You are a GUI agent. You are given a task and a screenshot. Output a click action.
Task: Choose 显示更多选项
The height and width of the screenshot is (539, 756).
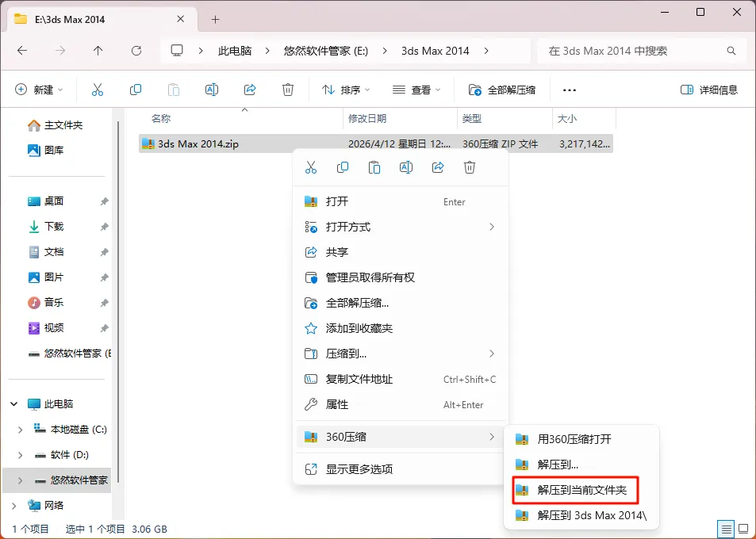click(401, 468)
